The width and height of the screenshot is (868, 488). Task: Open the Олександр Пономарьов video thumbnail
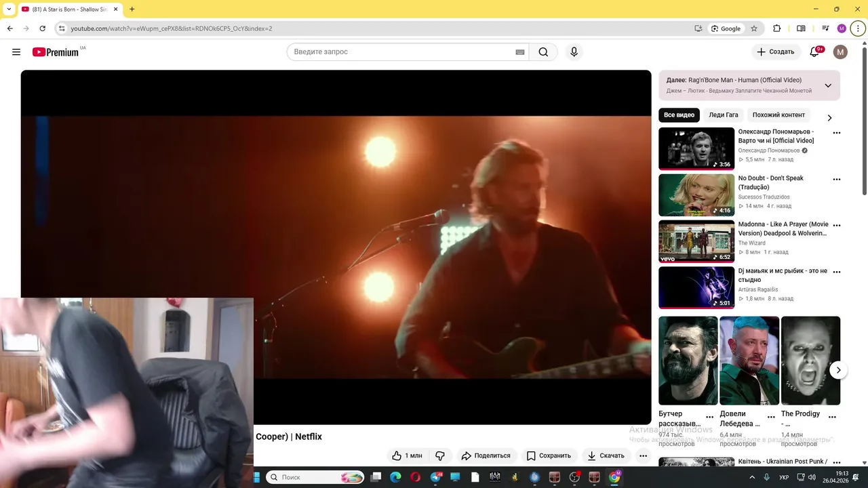(x=696, y=148)
